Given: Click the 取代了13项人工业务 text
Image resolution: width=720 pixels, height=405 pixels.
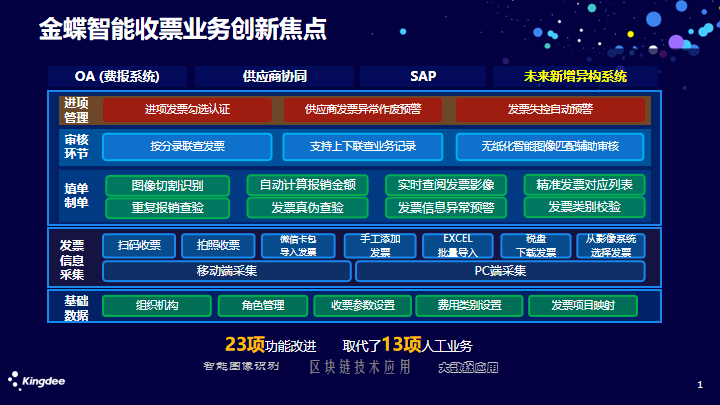Looking at the screenshot, I should pos(407,345).
